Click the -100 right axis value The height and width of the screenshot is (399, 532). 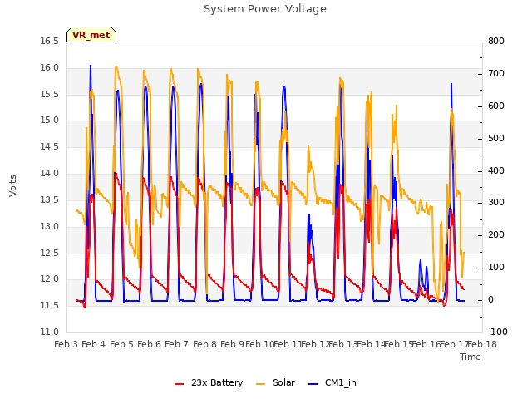point(498,332)
